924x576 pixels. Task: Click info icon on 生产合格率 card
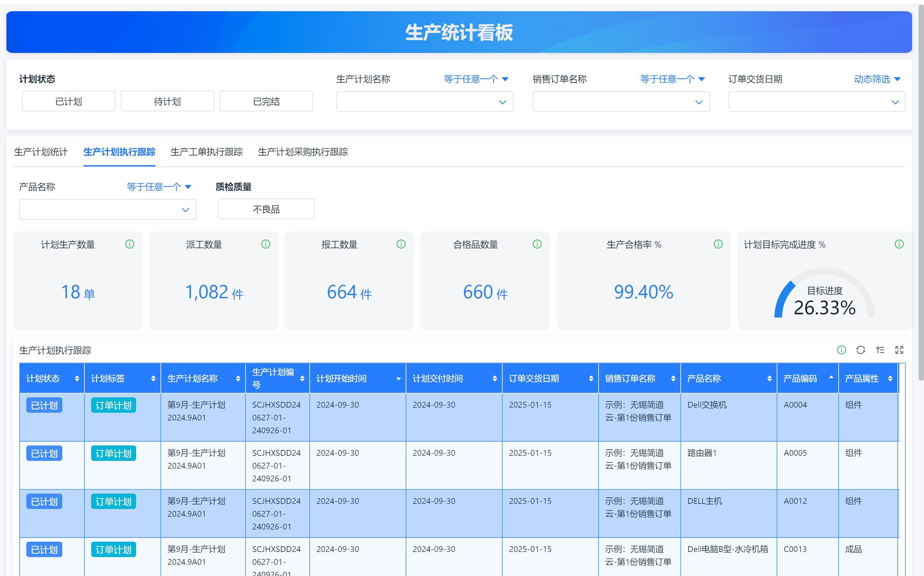tap(718, 244)
